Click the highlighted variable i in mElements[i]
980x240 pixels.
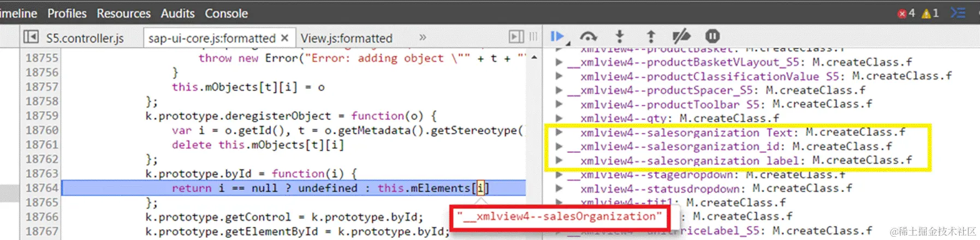(480, 188)
